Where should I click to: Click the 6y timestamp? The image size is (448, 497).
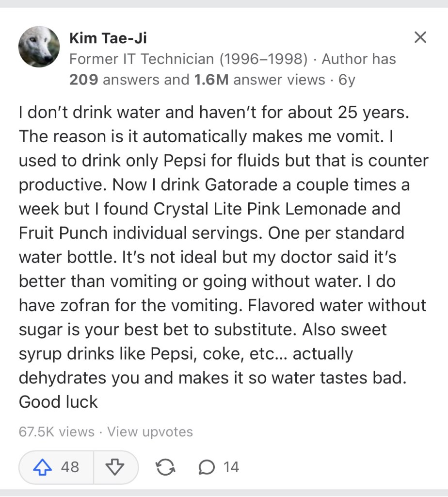(x=347, y=80)
